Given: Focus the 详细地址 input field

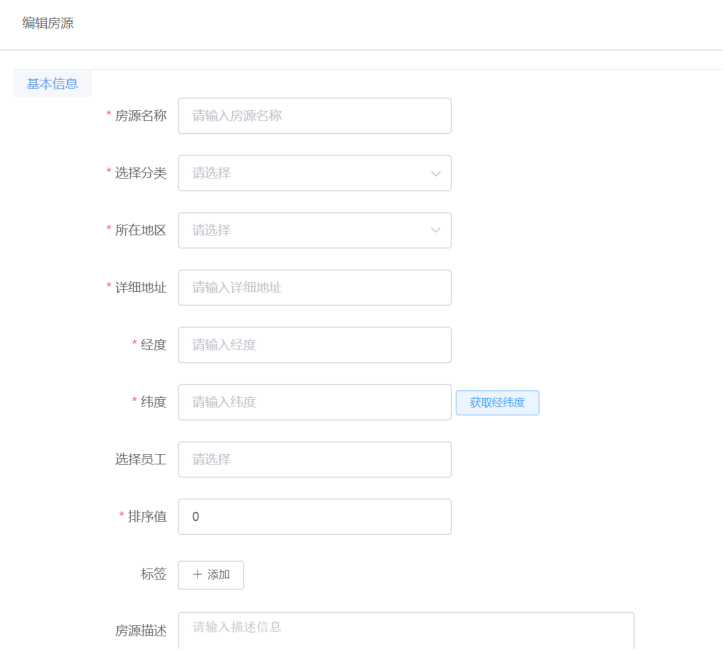Looking at the screenshot, I should [x=314, y=288].
